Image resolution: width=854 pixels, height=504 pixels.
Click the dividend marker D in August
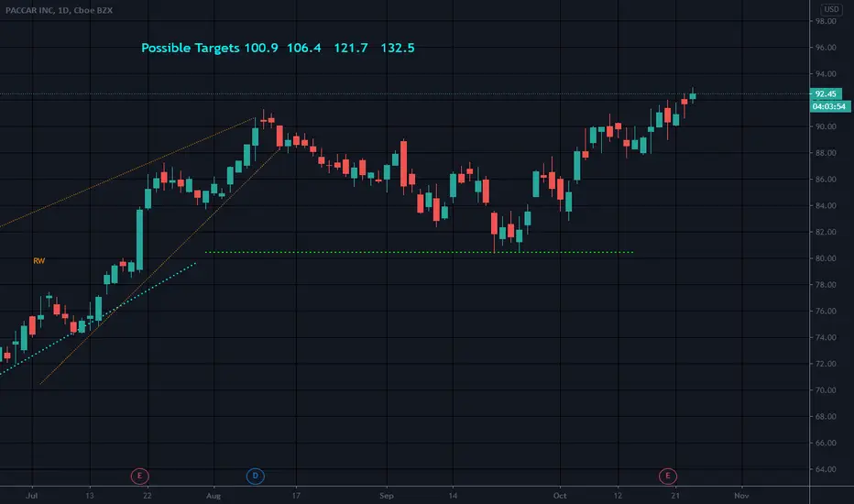click(x=255, y=477)
